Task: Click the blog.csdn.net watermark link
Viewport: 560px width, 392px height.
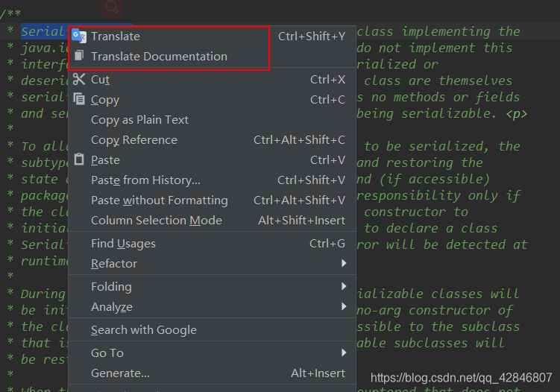Action: [x=461, y=378]
